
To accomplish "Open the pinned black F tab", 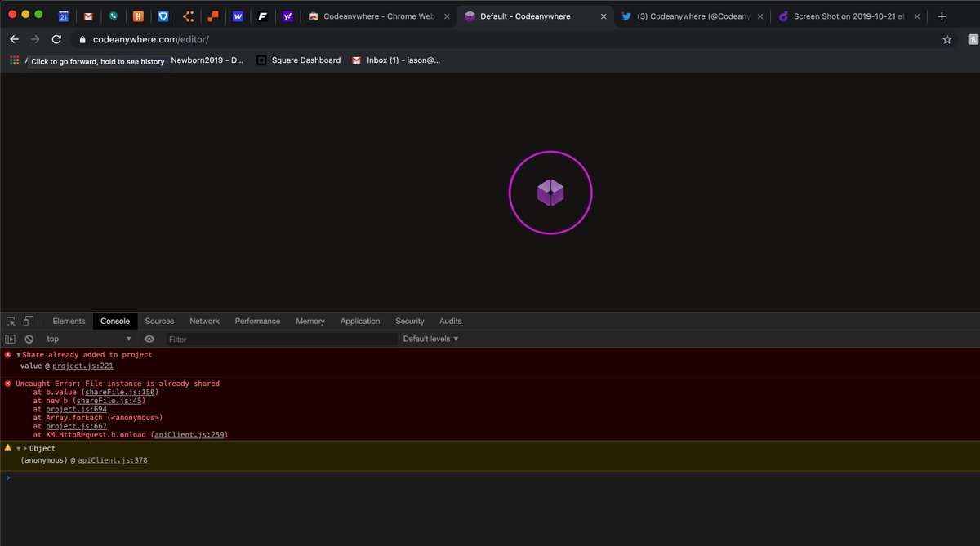I will coord(262,16).
